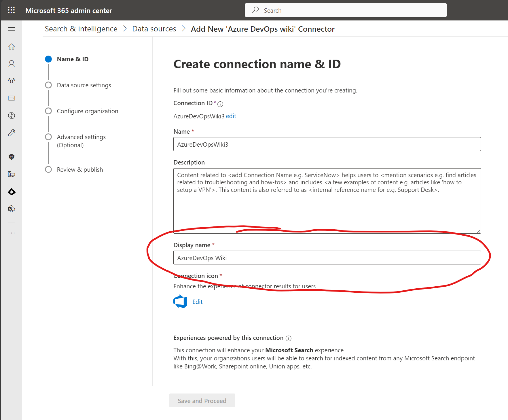Click the AzureDevOpsWiki3 connection ID value

click(x=199, y=116)
